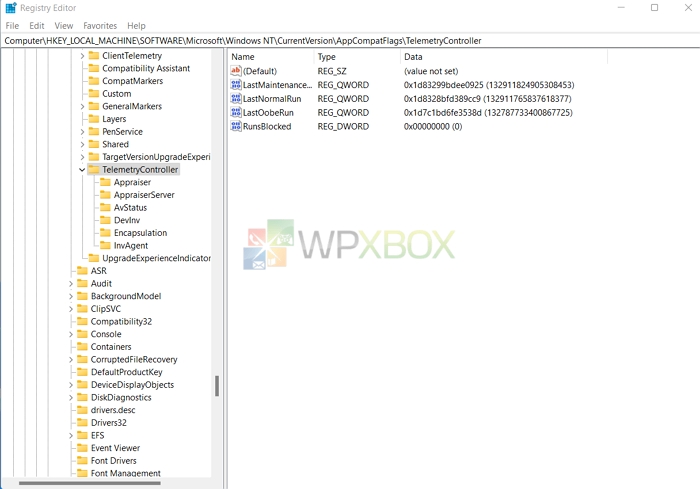
Task: Click the LastNormalRun value icon
Action: coord(236,98)
